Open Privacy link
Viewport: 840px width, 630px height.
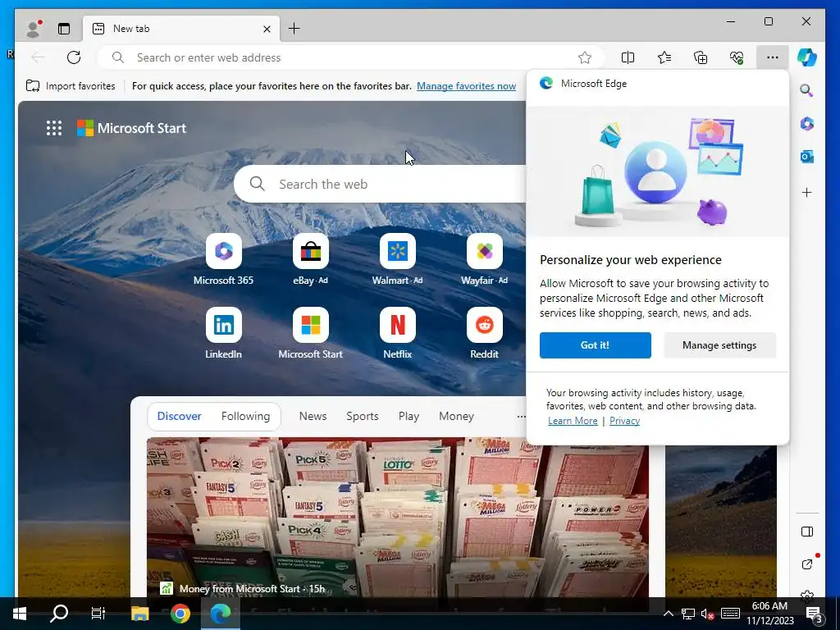point(624,421)
